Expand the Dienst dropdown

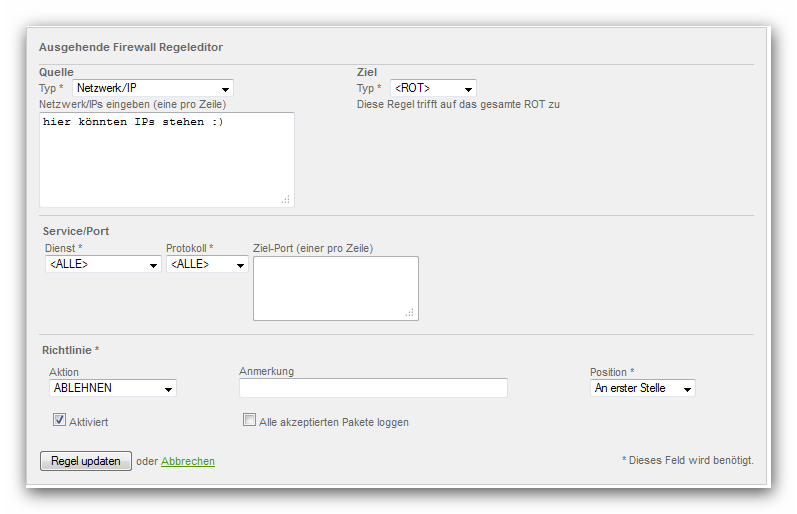coord(103,265)
